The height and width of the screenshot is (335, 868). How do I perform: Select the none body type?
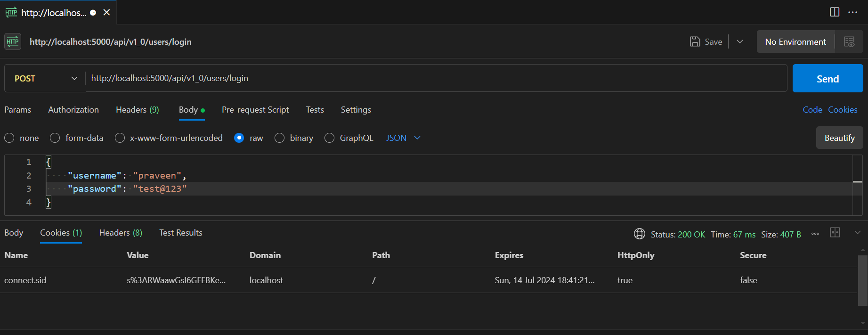click(x=22, y=138)
